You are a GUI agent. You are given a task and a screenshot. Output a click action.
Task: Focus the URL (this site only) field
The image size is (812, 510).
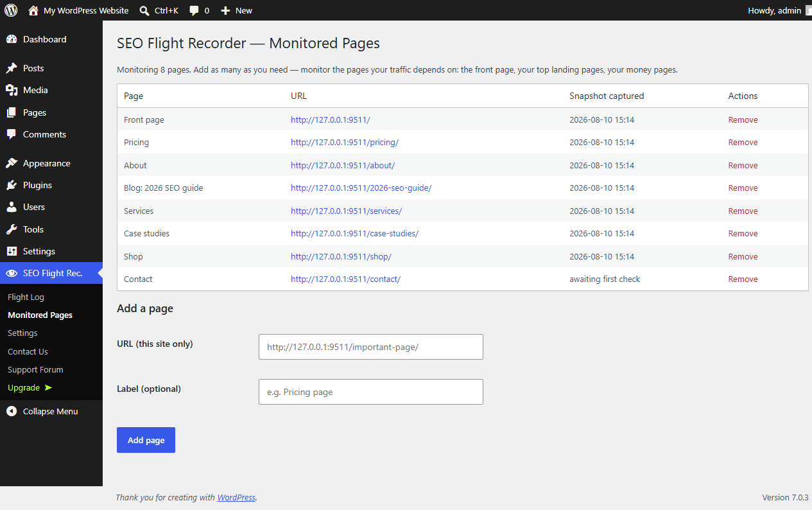pos(370,347)
